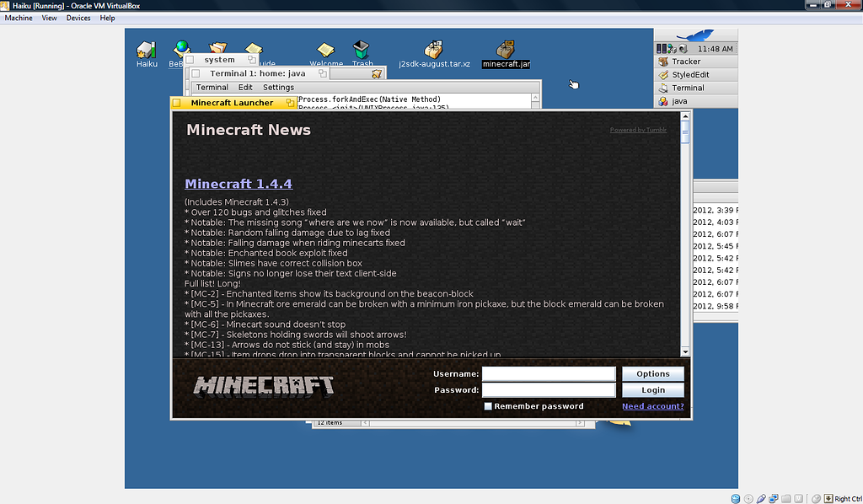This screenshot has height=504, width=863.
Task: Open the minecraft.jar desktop icon
Action: (x=505, y=51)
